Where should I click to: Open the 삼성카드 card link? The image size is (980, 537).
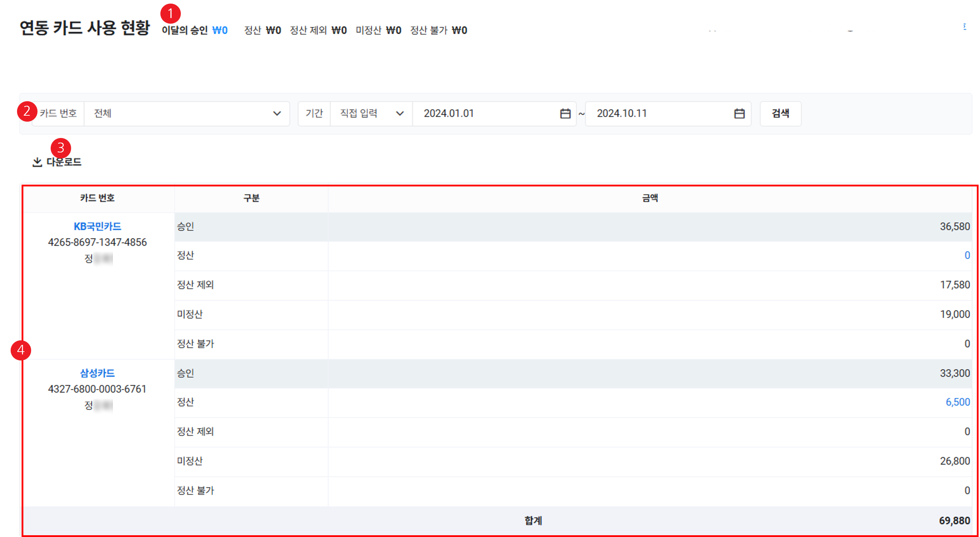(97, 373)
